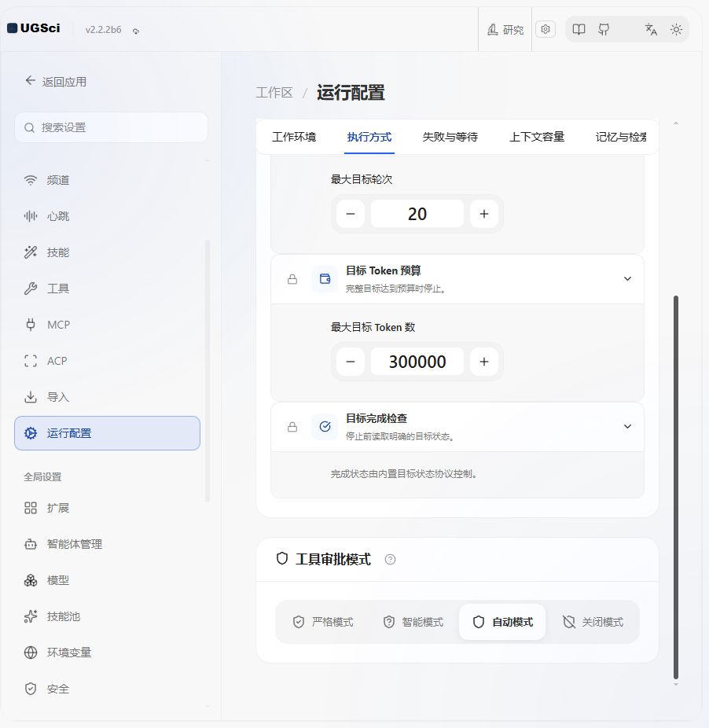
Task: Click checkmark icon of 目标完成检查
Action: point(325,427)
